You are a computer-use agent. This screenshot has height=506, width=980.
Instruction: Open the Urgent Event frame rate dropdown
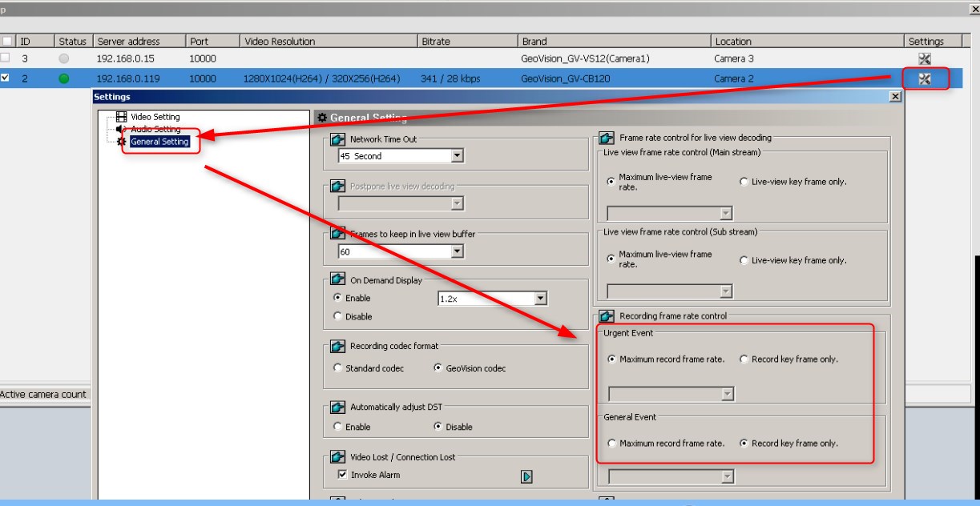[x=670, y=394]
